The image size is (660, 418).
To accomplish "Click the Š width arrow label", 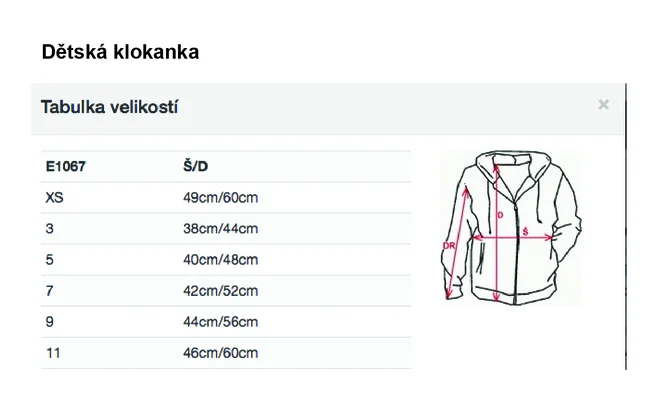I will pyautogui.click(x=525, y=232).
